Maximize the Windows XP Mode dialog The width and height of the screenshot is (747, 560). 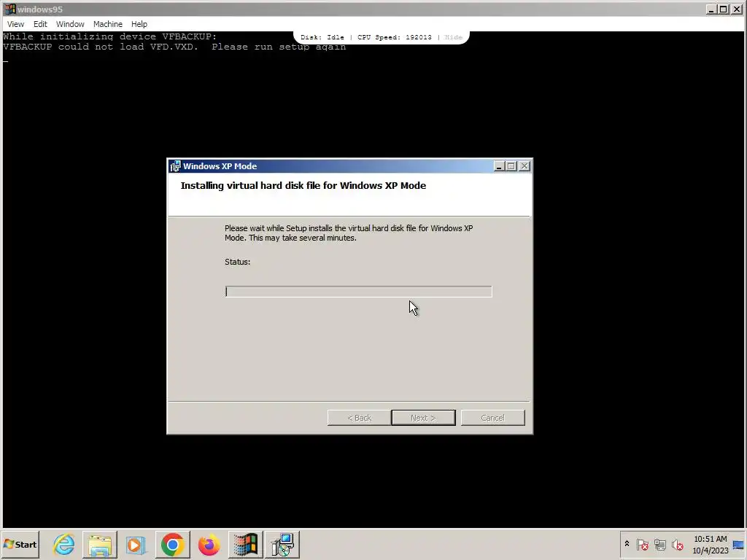[511, 166]
